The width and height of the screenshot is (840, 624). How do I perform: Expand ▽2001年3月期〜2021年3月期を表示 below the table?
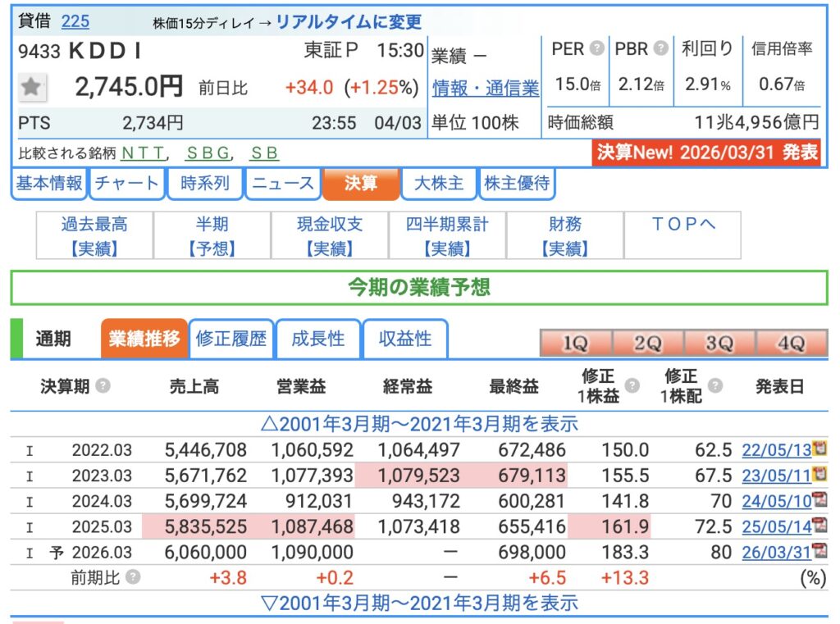point(419,604)
